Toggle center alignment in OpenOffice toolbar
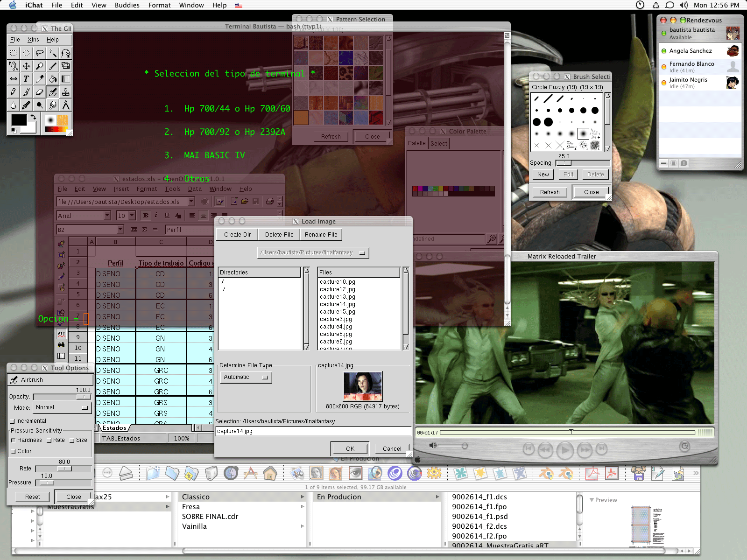 coord(203,216)
